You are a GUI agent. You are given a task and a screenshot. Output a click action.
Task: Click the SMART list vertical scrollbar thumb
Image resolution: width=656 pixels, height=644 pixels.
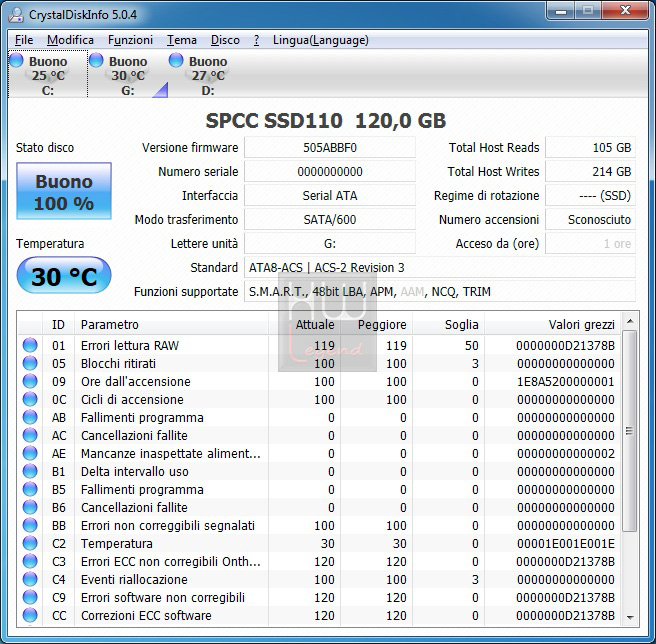coord(630,431)
